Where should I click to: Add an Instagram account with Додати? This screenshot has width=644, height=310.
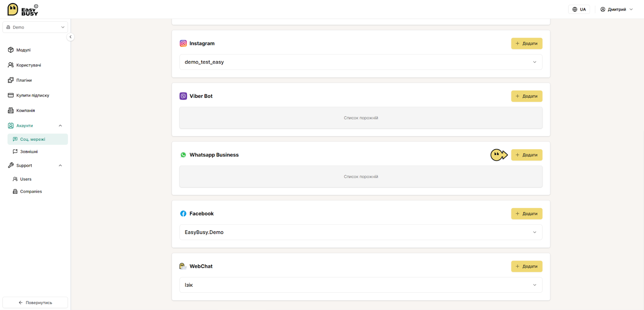[x=526, y=43]
